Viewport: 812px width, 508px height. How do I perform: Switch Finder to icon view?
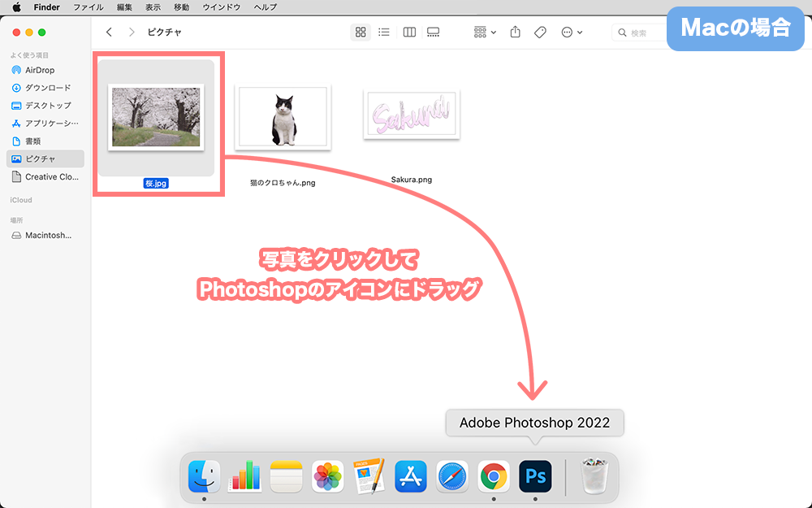tap(361, 33)
